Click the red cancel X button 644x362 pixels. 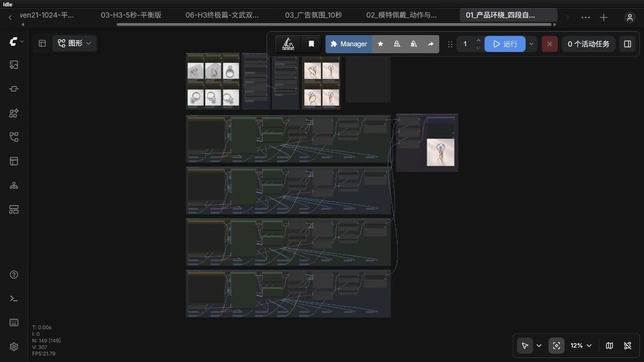coord(549,44)
